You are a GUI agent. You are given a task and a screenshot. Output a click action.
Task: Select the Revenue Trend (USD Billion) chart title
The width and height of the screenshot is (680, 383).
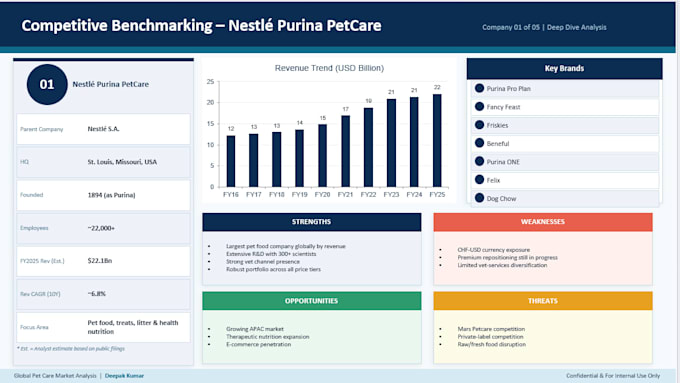(329, 68)
